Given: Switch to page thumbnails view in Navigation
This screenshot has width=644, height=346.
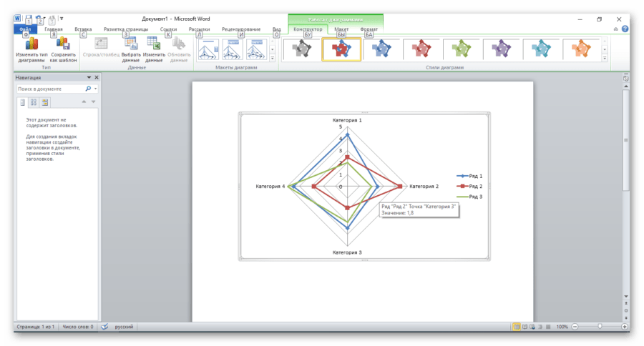Looking at the screenshot, I should (x=33, y=102).
